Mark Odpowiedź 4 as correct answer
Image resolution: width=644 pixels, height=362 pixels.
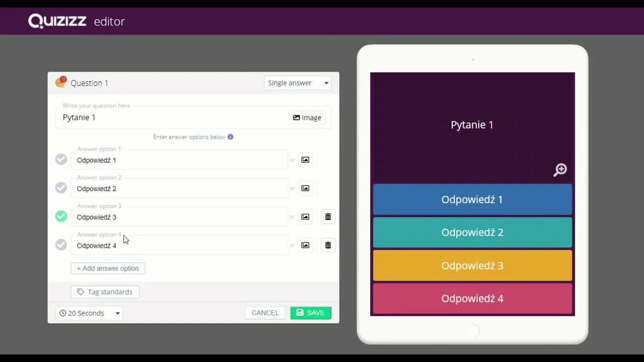[61, 245]
